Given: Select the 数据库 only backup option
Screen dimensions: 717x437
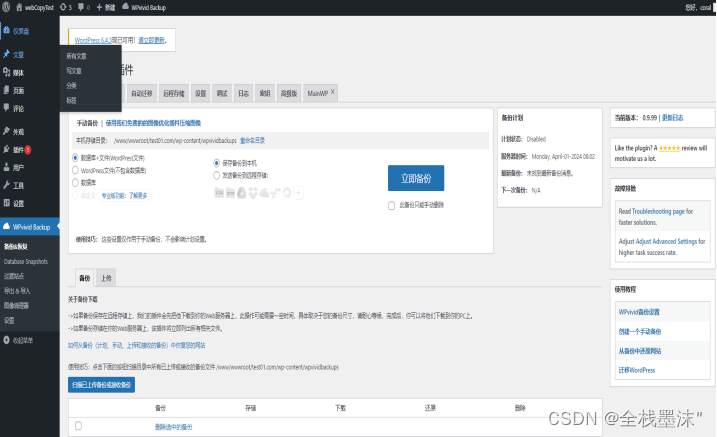Looking at the screenshot, I should pyautogui.click(x=75, y=182).
